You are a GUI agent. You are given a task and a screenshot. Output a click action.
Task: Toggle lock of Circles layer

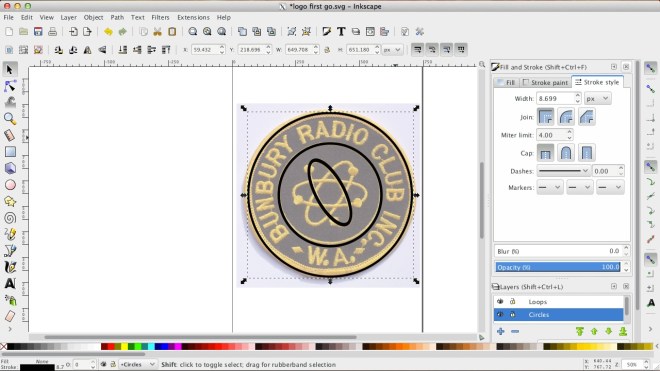[x=513, y=315]
